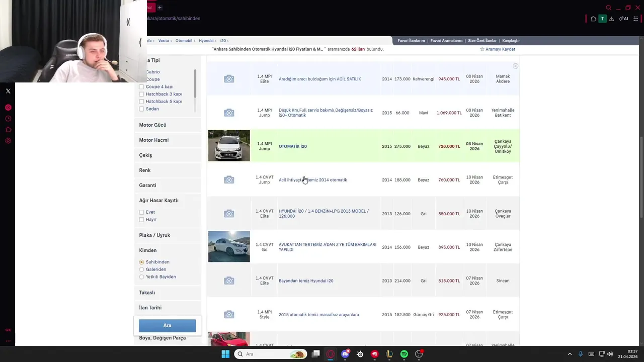Open the Opera AI assistant button
The image size is (644, 362).
point(623,19)
